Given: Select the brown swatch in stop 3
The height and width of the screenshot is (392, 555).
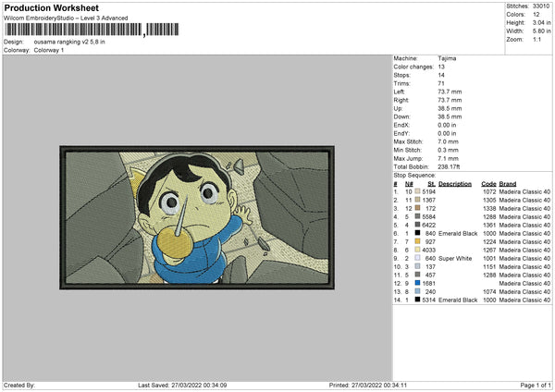Looking at the screenshot, I should point(418,208).
